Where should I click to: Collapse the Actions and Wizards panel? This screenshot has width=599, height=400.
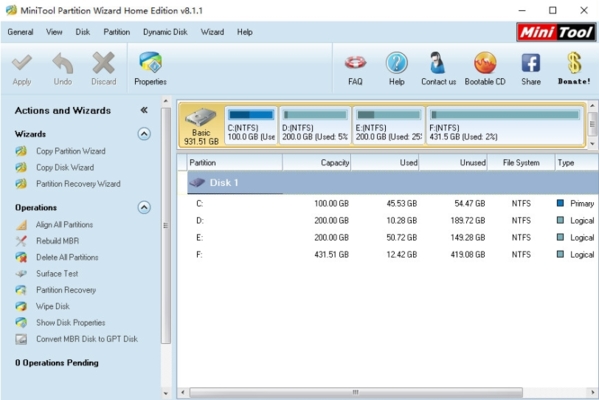coord(144,110)
